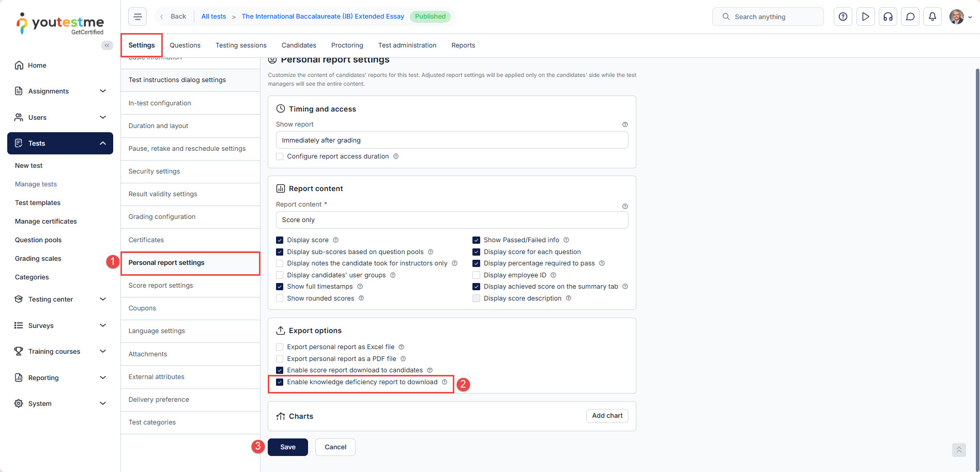Click the scroll-to-top arrow icon
This screenshot has width=980, height=472.
pos(958,450)
